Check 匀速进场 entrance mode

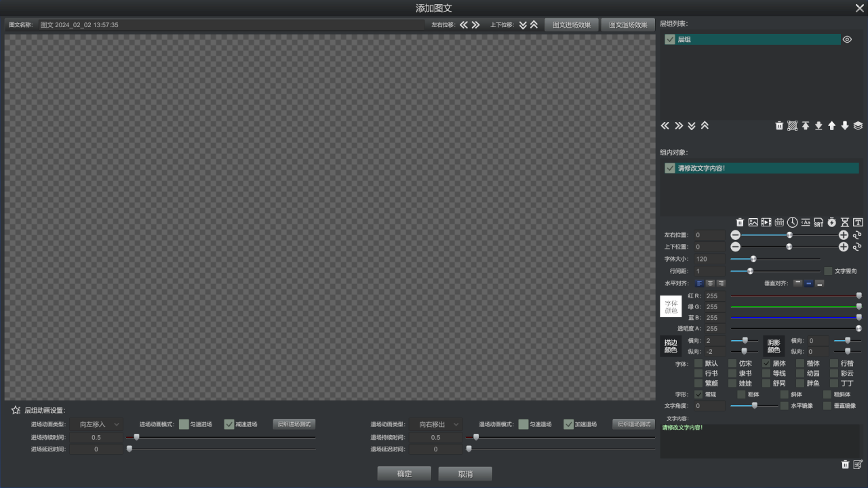point(184,424)
